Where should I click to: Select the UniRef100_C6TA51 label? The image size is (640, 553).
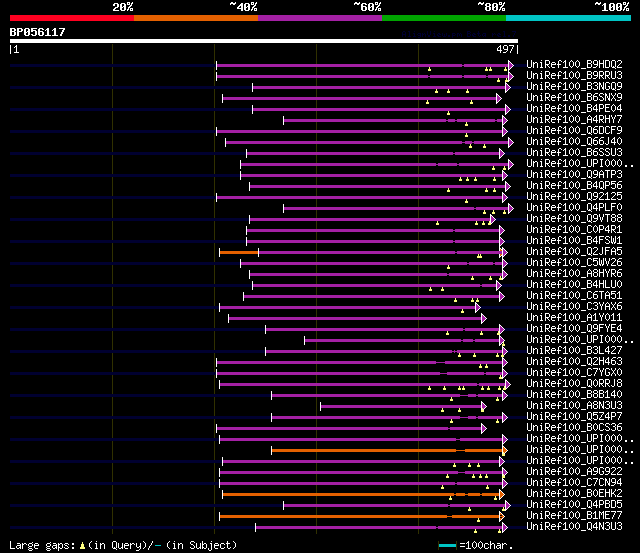pos(574,295)
